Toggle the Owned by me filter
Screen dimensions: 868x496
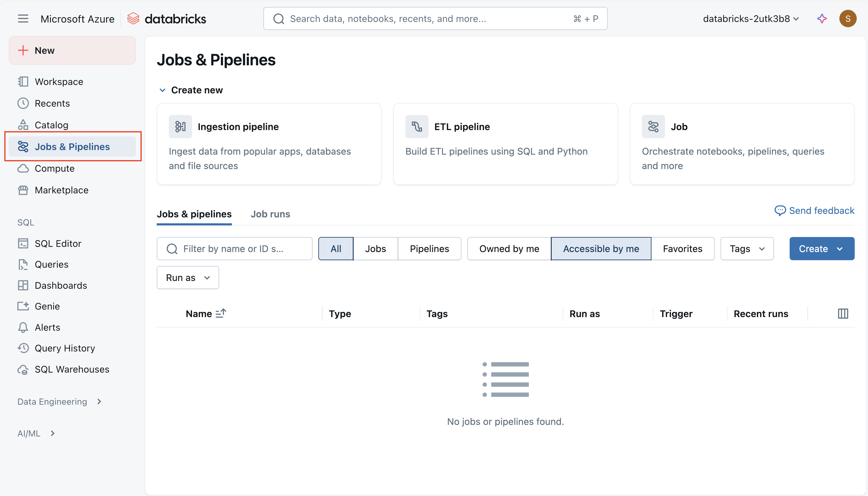click(x=509, y=249)
